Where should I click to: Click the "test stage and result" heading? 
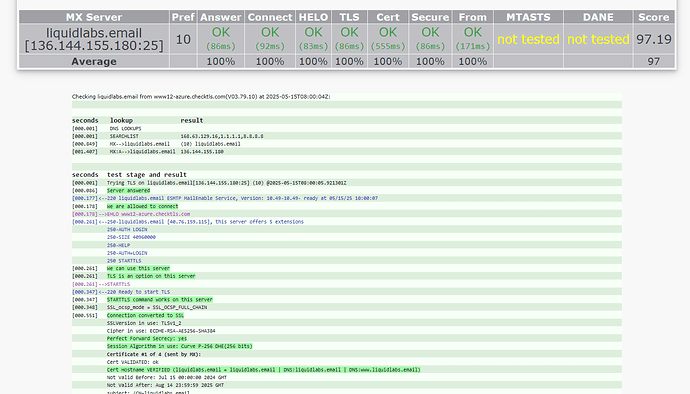[147, 175]
